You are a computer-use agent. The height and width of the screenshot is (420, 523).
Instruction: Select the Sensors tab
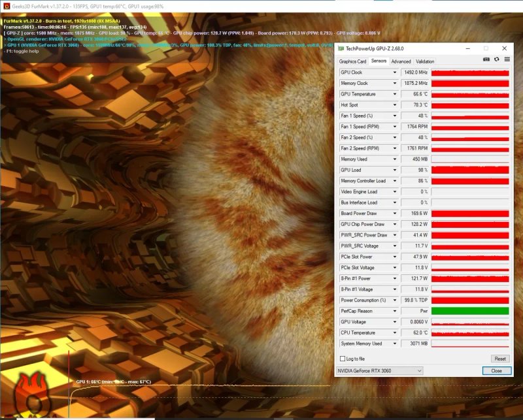pos(379,61)
